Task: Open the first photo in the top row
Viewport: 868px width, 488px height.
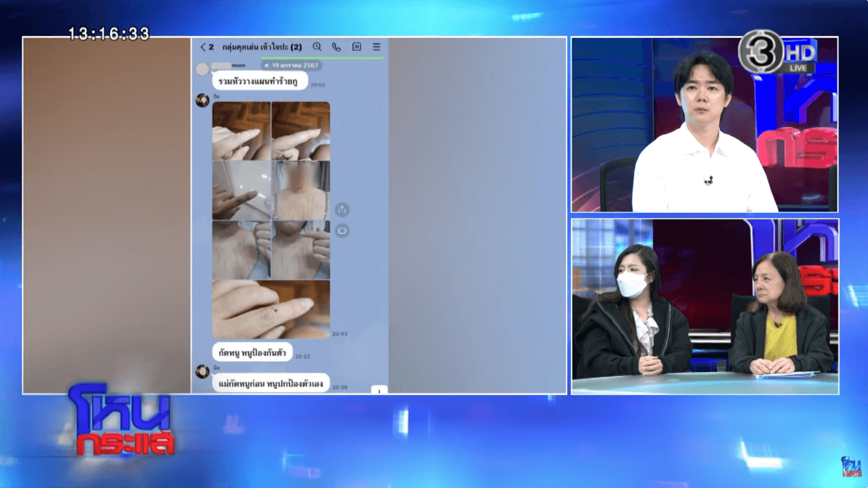Action: 242,131
